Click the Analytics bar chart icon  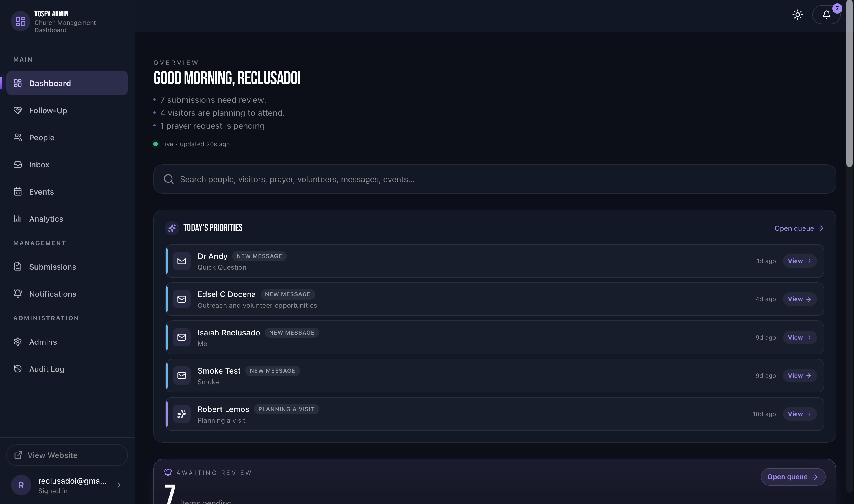coord(18,219)
